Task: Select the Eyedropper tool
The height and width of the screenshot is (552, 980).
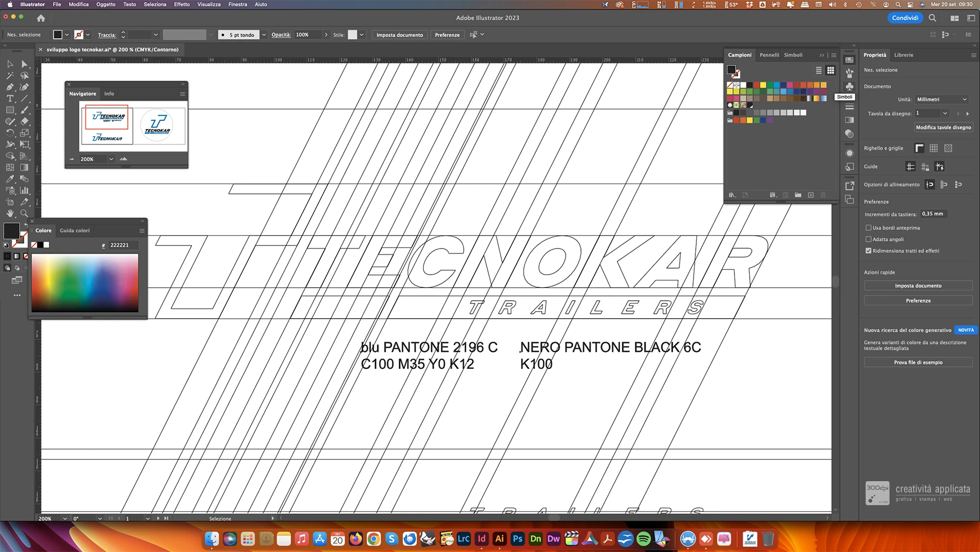Action: point(10,179)
